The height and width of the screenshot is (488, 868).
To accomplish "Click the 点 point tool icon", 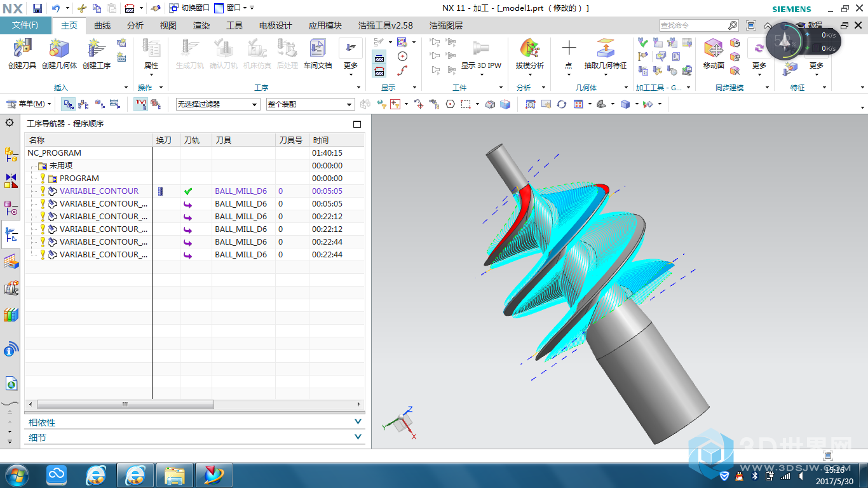I will coord(569,49).
